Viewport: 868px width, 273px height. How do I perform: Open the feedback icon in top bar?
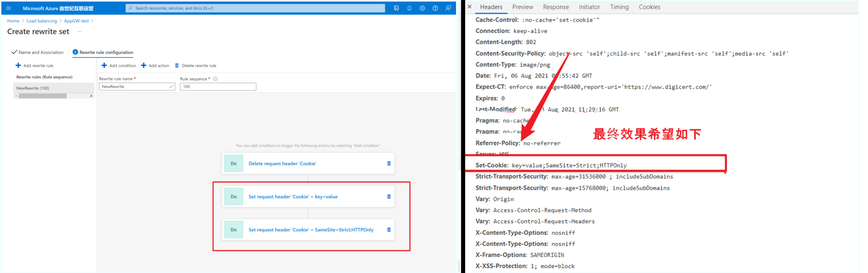[x=448, y=8]
